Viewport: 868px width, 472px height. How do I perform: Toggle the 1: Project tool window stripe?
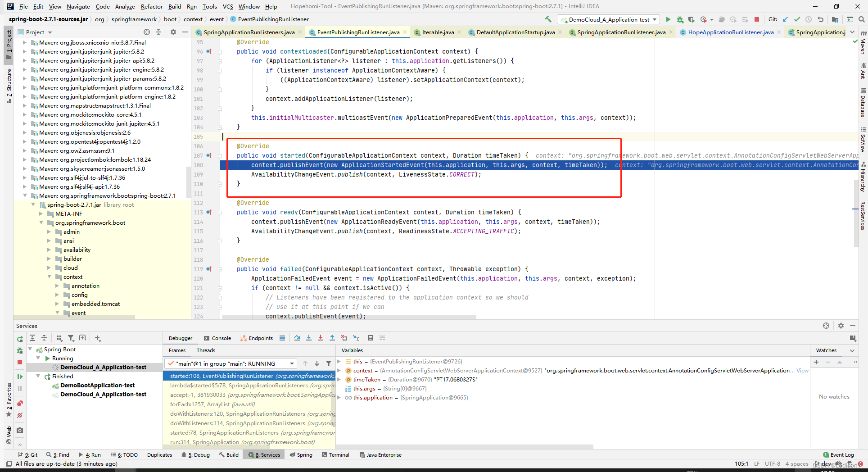(x=9, y=45)
